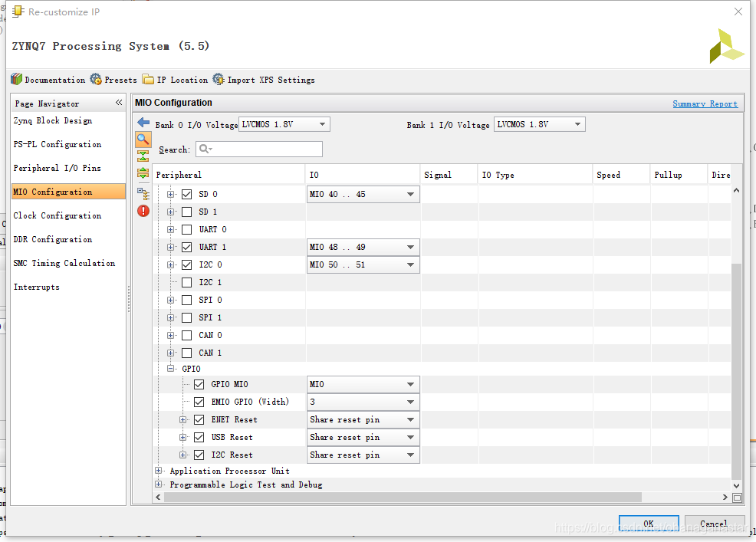Click the scroll up arrow
Viewport: 756px width, 542px height.
click(736, 190)
